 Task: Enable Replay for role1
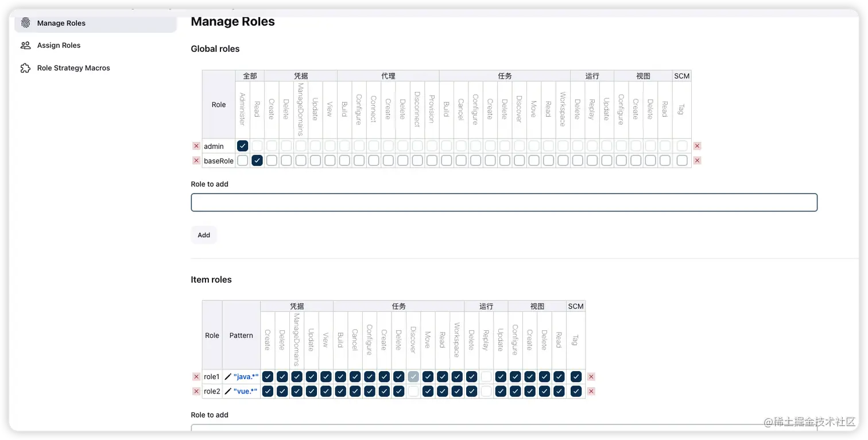click(x=486, y=377)
